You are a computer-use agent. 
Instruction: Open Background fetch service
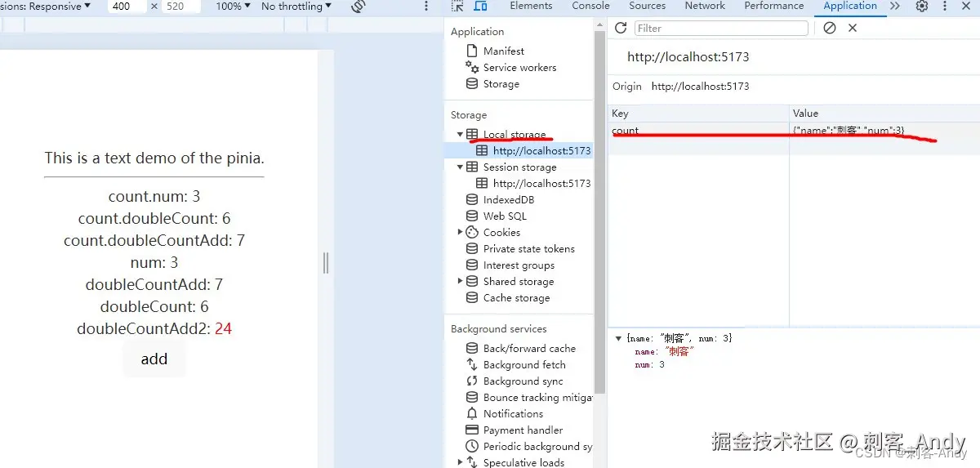pyautogui.click(x=524, y=364)
